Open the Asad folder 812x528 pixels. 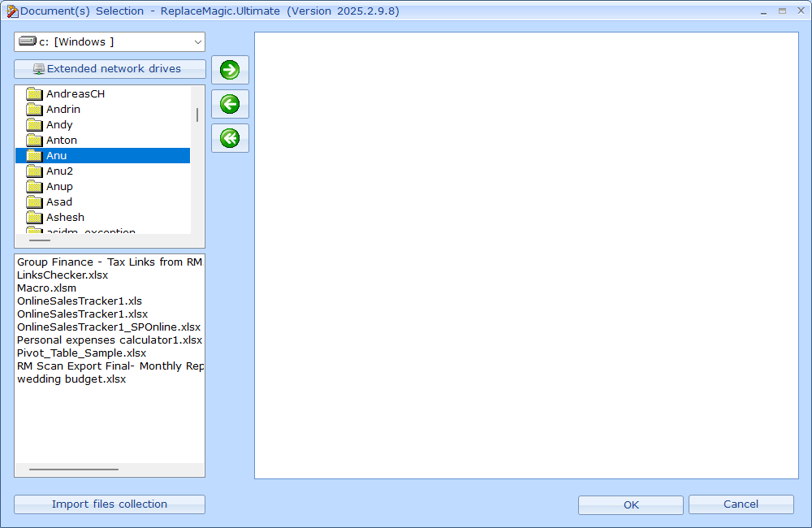[58, 202]
